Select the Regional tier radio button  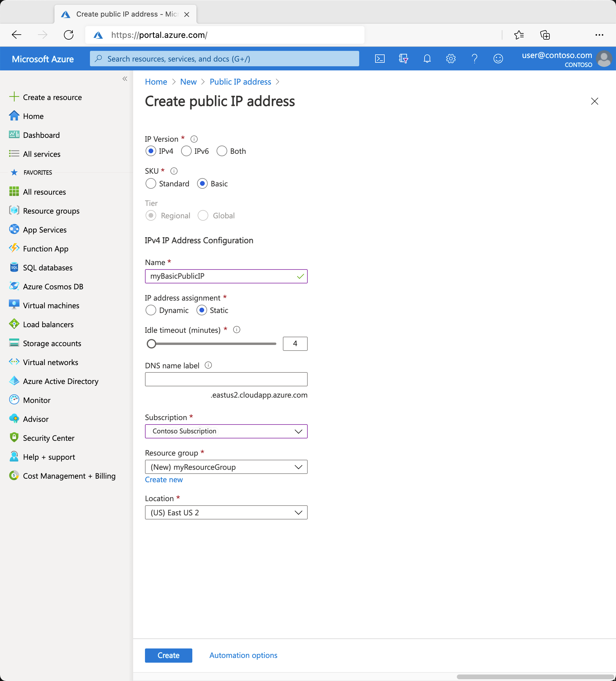[x=151, y=216]
